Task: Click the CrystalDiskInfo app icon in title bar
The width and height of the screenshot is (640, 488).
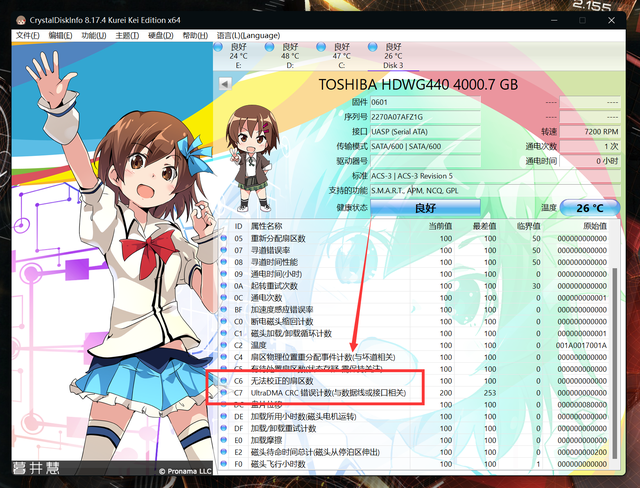Action: click(x=21, y=20)
